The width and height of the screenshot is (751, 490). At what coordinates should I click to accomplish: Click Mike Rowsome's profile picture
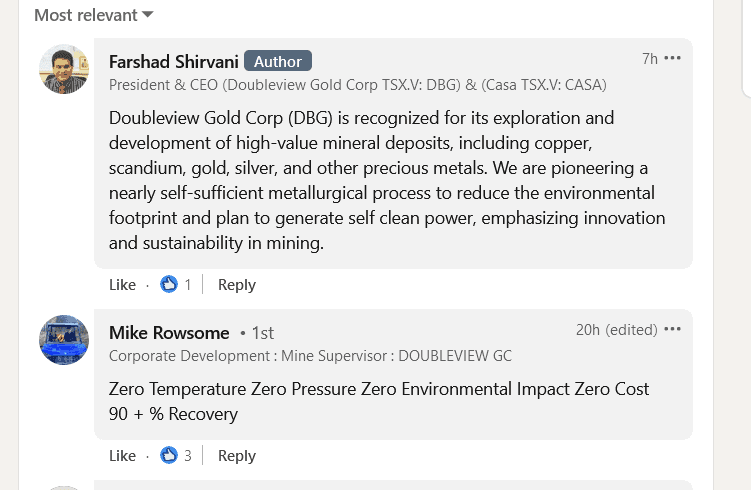[x=64, y=340]
